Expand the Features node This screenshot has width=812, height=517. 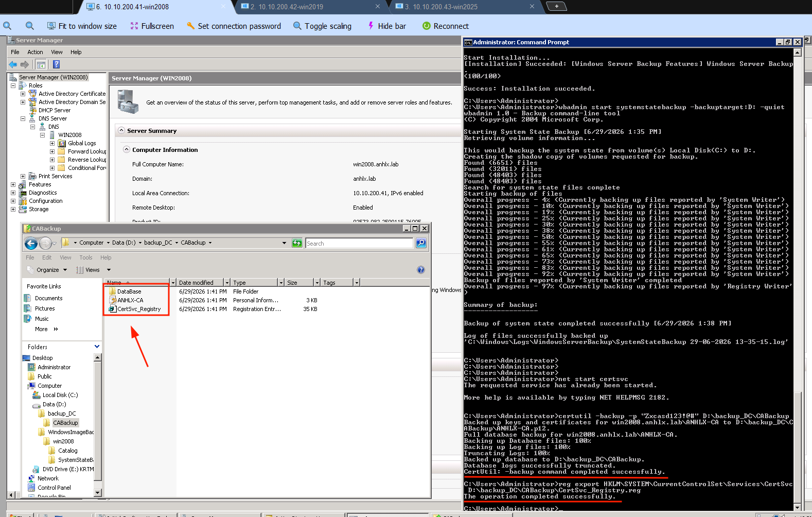point(13,184)
